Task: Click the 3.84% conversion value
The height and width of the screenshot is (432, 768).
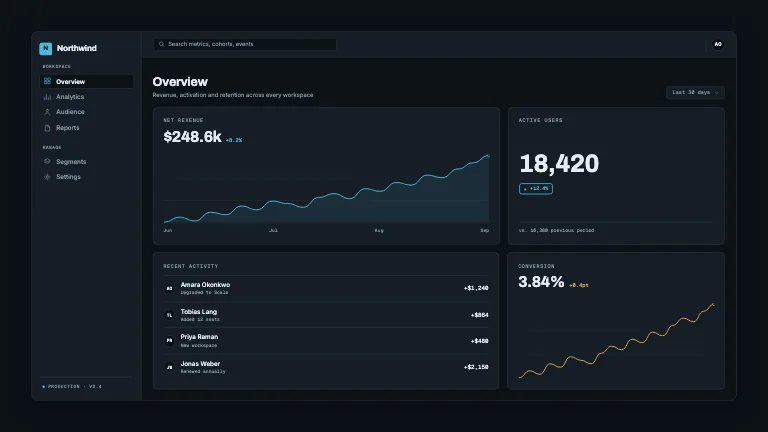Action: coord(541,282)
